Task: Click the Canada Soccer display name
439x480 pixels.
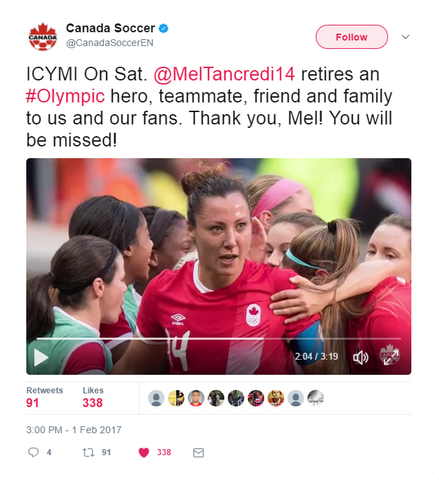Action: click(110, 28)
